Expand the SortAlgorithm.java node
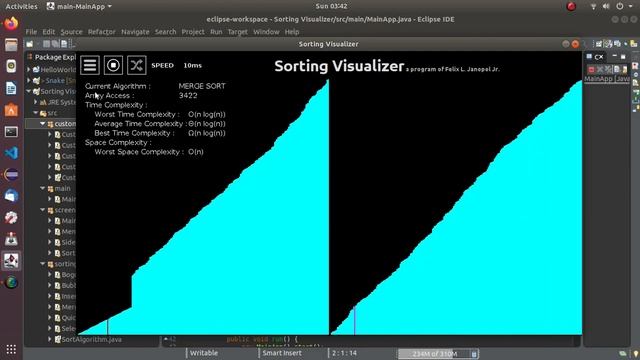The height and width of the screenshot is (360, 640). coord(50,339)
